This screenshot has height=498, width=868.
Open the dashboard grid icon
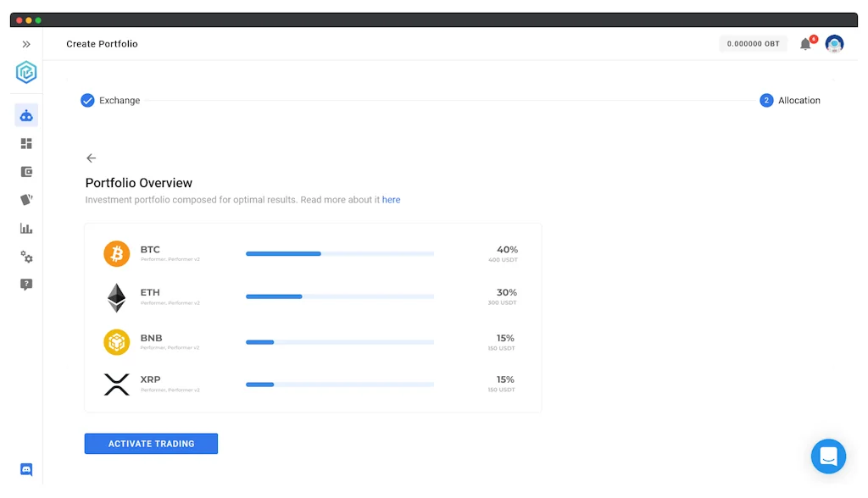26,144
